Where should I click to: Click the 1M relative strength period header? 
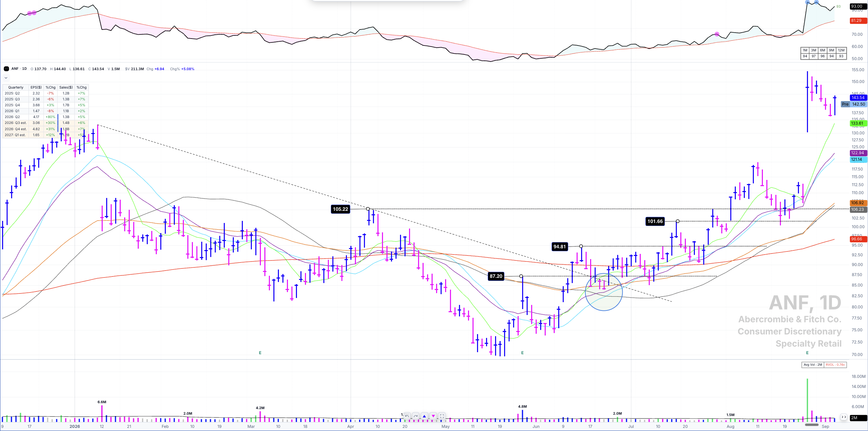tap(805, 50)
